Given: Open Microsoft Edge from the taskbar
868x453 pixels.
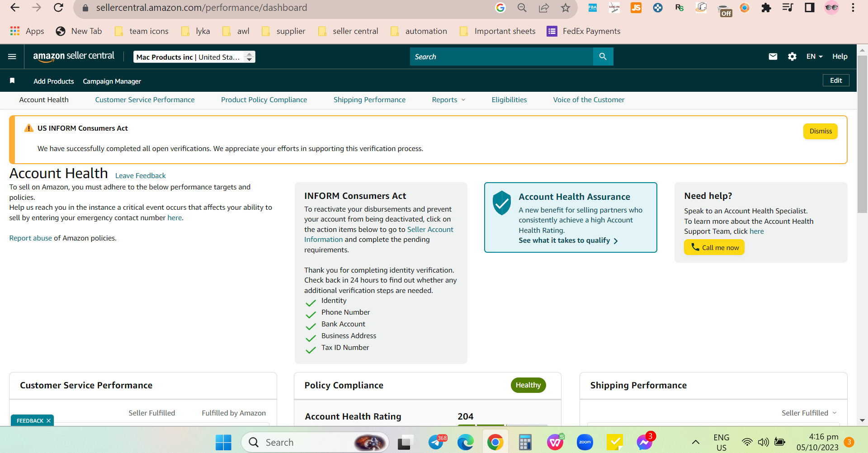Looking at the screenshot, I should [465, 442].
